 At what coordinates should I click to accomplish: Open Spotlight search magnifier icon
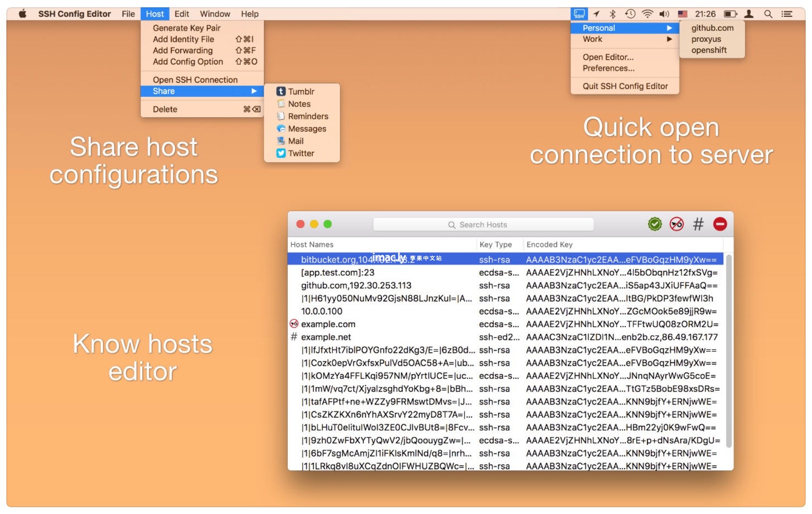tap(768, 14)
